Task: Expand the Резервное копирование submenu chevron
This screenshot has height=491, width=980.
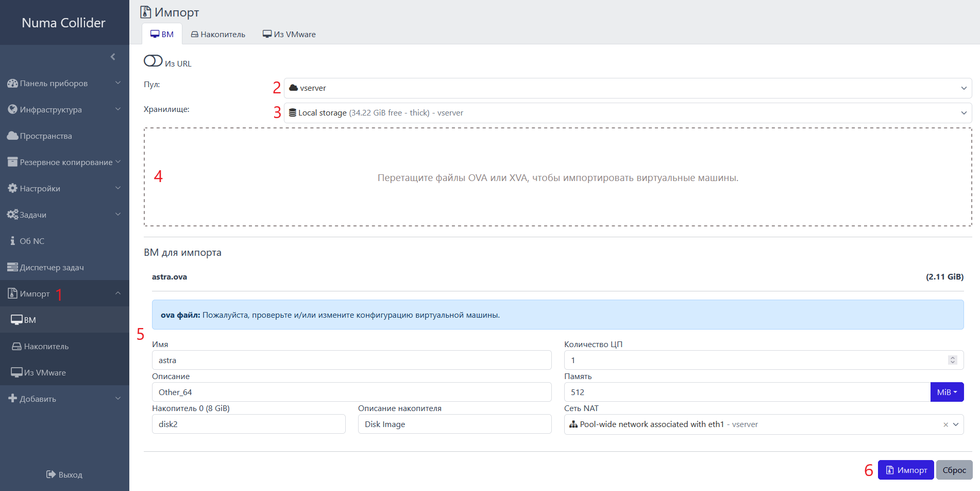Action: point(118,162)
